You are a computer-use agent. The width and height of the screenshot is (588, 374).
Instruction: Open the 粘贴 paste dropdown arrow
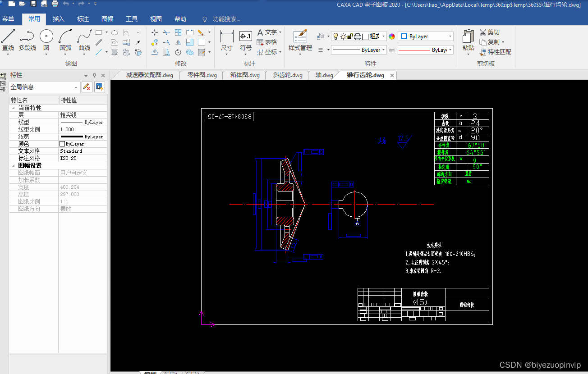(469, 55)
